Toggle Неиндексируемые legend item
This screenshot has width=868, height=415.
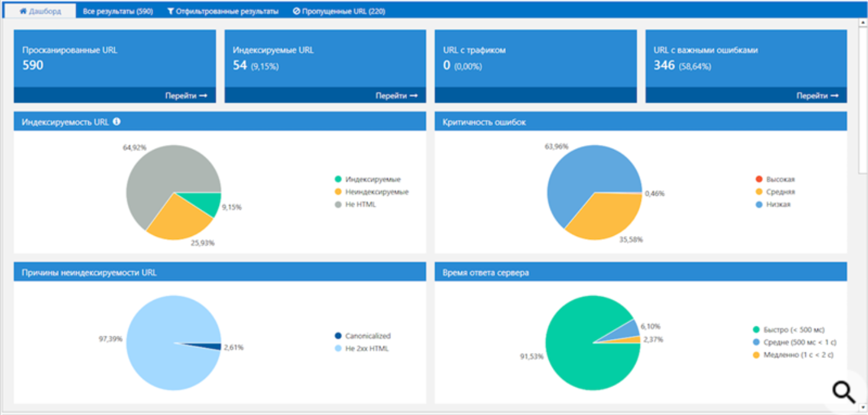coord(371,191)
